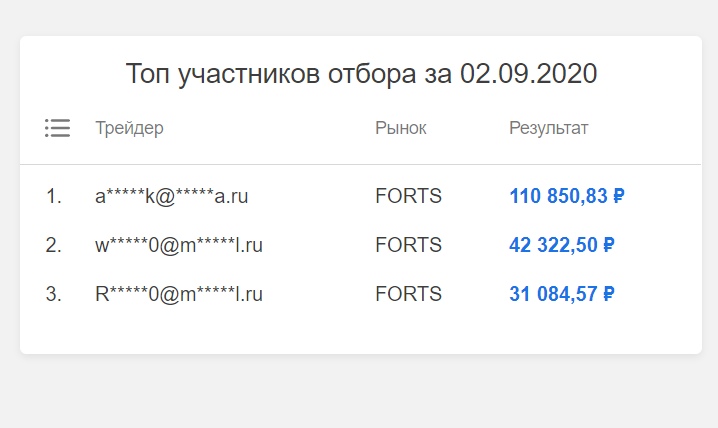Click the Результат column header
This screenshot has width=718, height=428.
549,128
